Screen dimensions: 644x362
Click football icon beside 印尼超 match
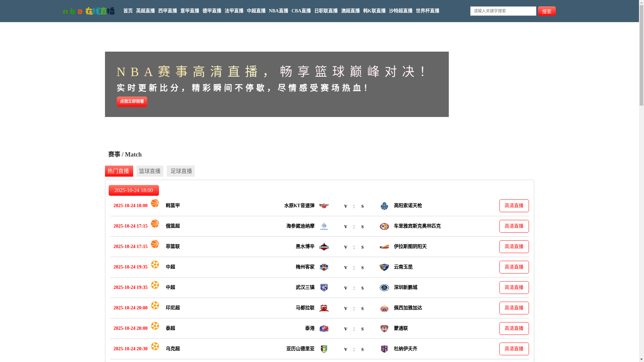tap(155, 305)
